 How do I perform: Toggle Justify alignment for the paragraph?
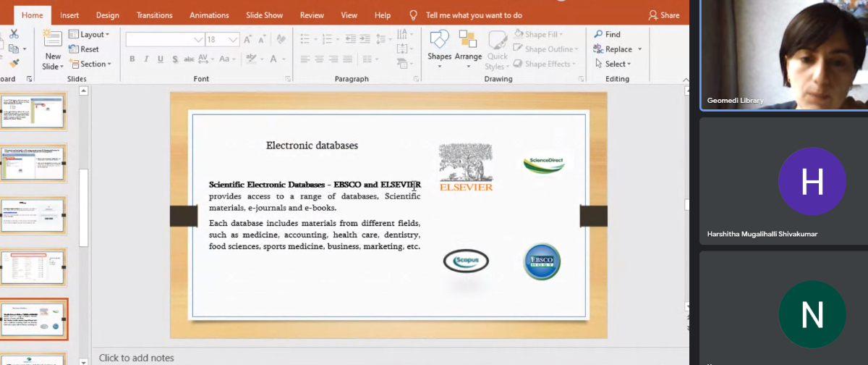[x=346, y=59]
